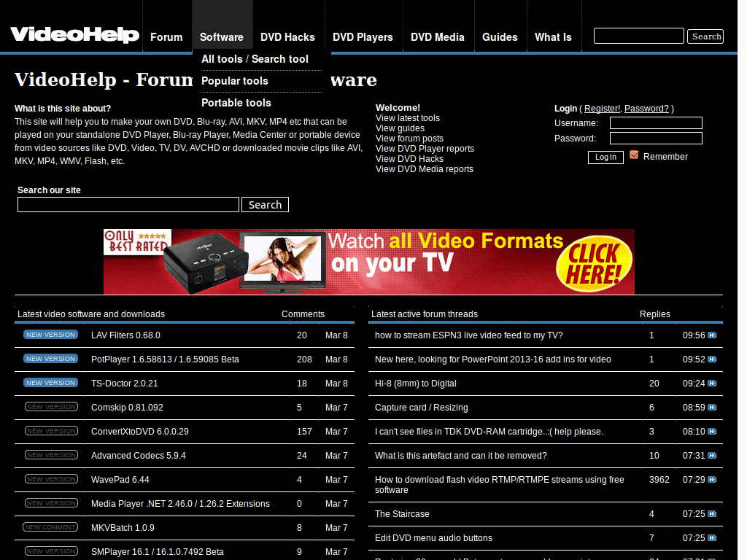Open the DVD Hacks menu

(287, 37)
